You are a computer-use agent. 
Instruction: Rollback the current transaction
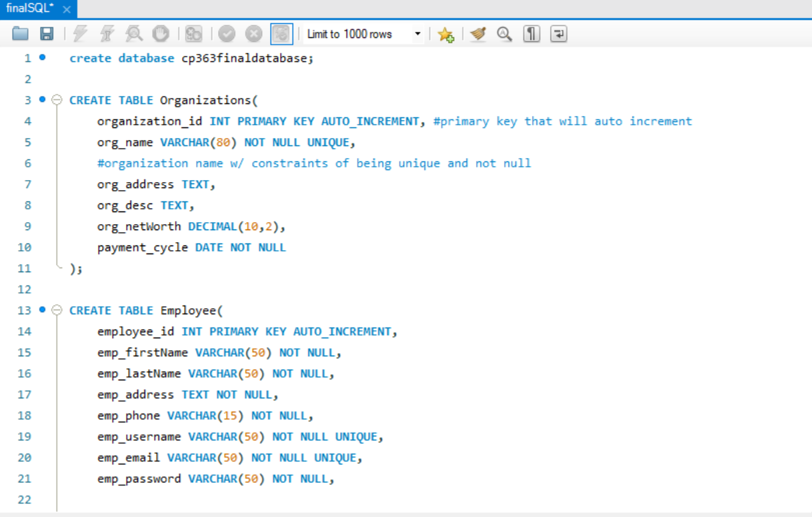pyautogui.click(x=254, y=33)
